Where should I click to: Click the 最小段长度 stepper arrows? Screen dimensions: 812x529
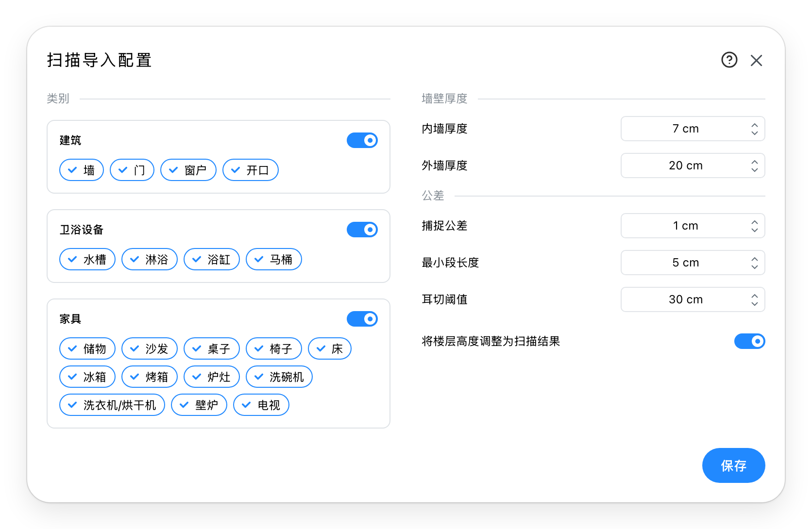pyautogui.click(x=754, y=263)
